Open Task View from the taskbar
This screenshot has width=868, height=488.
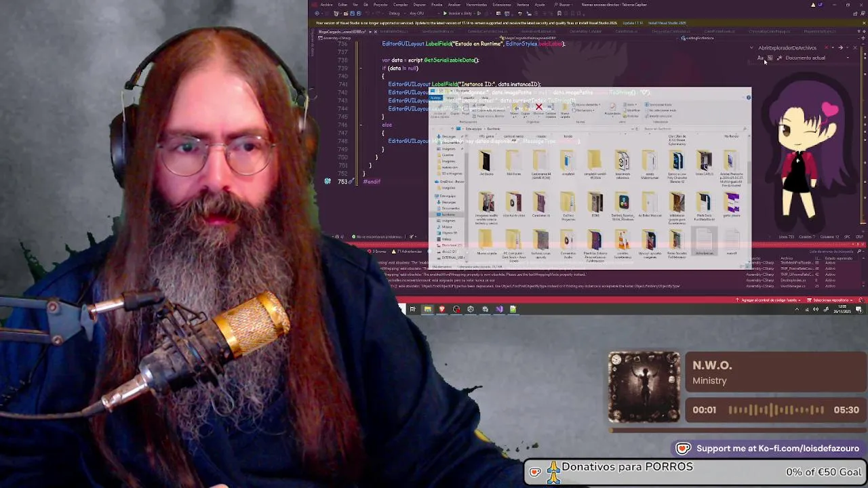click(412, 309)
